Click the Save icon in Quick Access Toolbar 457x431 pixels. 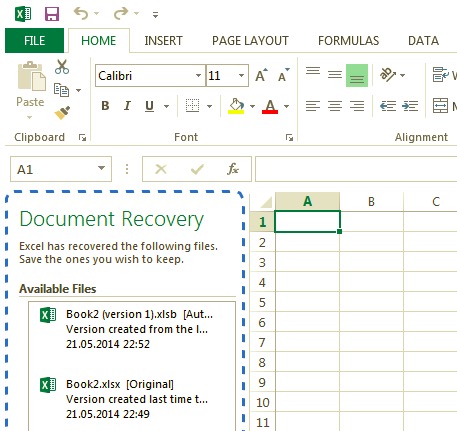pyautogui.click(x=52, y=14)
